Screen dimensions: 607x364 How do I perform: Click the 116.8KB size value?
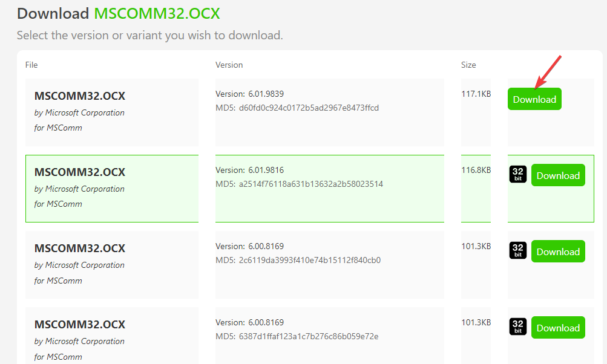[476, 170]
